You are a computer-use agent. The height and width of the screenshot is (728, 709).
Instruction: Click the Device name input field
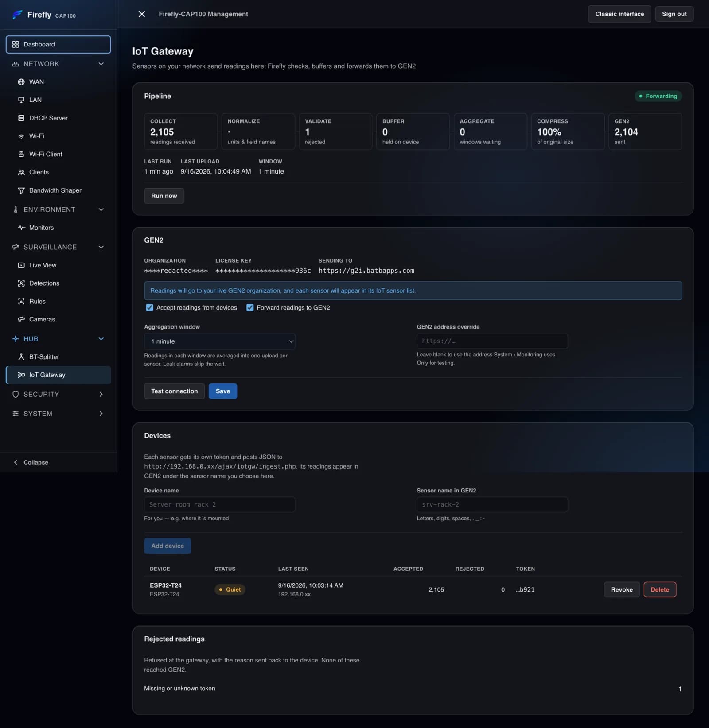pyautogui.click(x=219, y=505)
